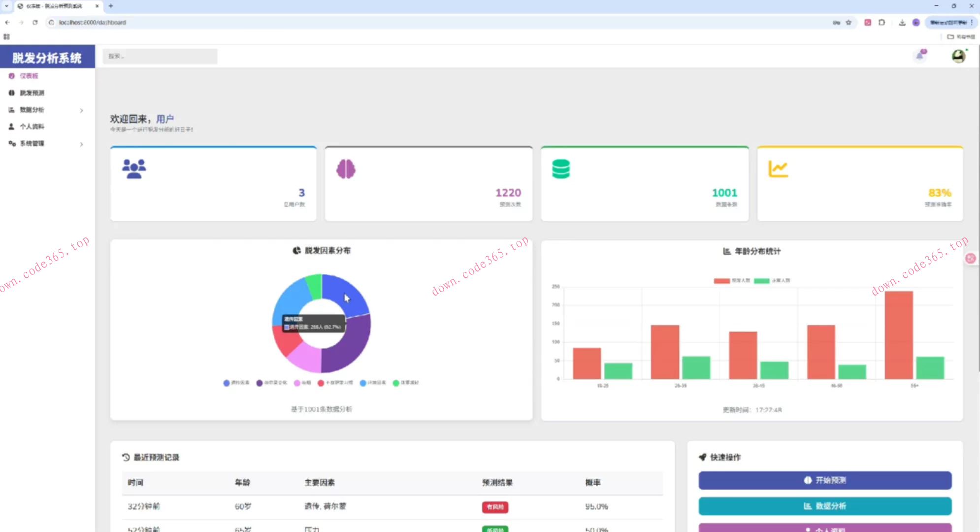Click the yellow line chart accuracy icon
Viewport: 980px width, 532px height.
click(778, 169)
